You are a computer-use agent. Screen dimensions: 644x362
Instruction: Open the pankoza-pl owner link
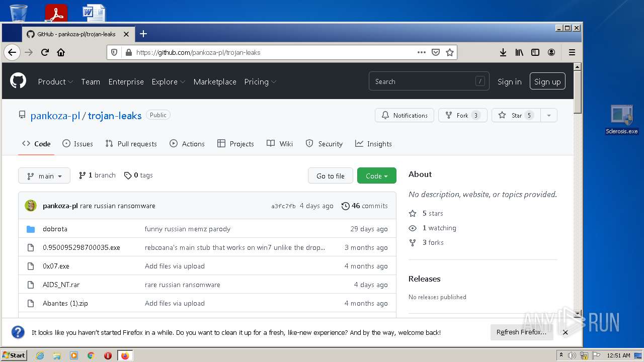(x=55, y=116)
